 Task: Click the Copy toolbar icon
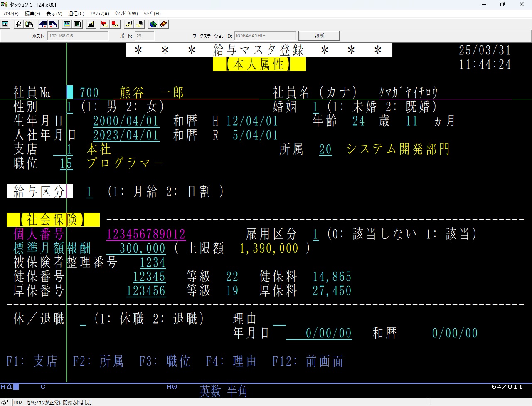click(18, 24)
